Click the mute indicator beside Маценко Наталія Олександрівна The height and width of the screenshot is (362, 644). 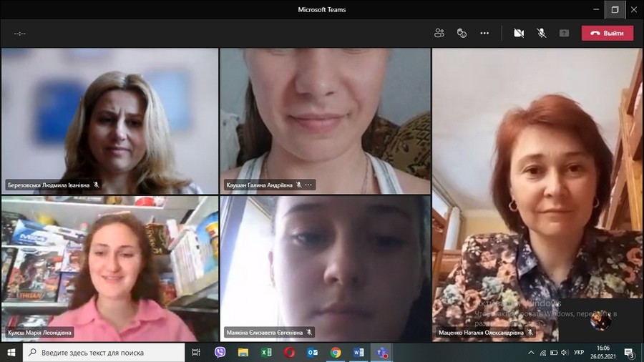[530, 333]
